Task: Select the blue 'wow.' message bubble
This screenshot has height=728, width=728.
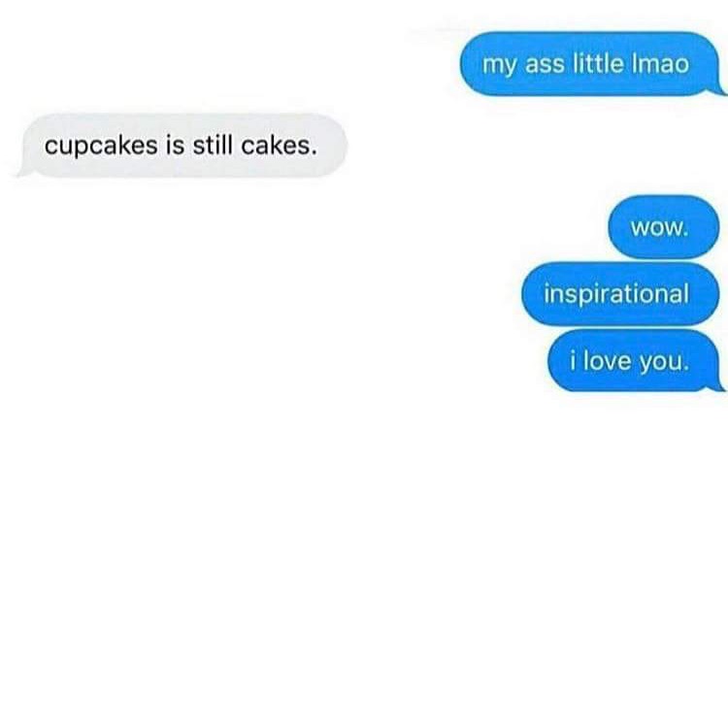Action: [664, 227]
